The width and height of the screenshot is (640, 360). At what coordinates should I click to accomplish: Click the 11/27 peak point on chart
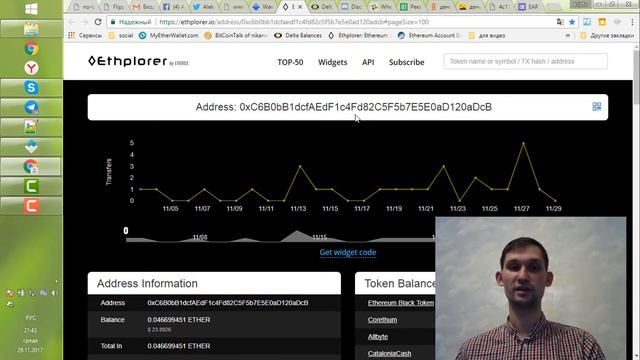pos(523,143)
